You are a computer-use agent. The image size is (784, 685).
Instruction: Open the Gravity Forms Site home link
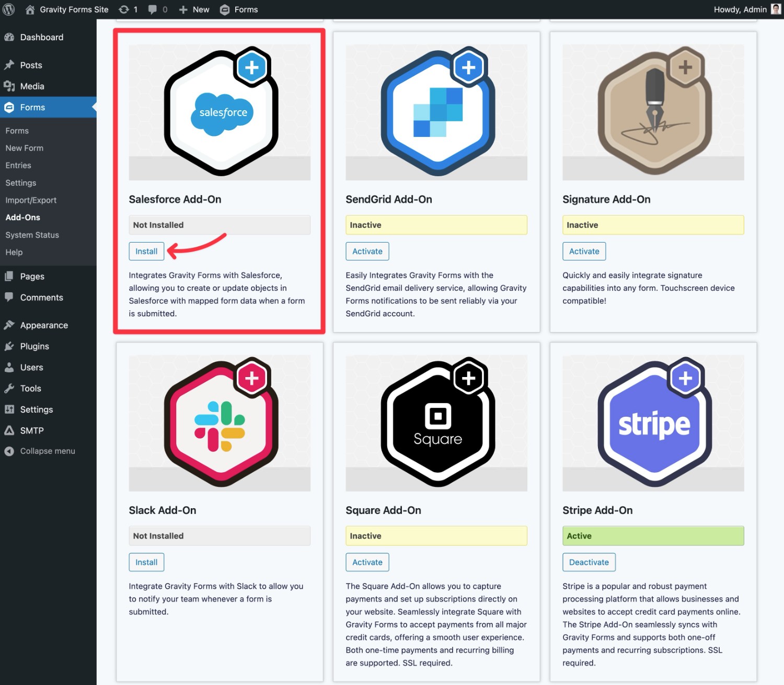click(67, 9)
